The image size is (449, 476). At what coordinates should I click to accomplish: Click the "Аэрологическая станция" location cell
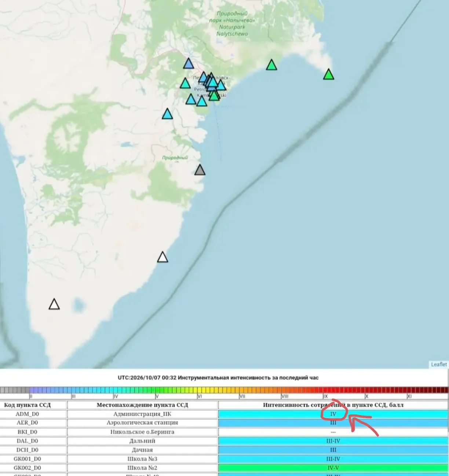point(142,423)
